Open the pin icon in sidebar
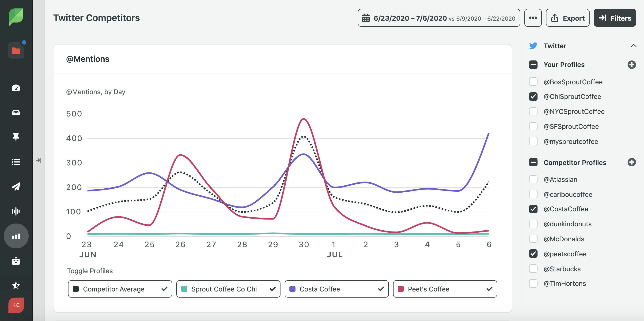Image resolution: width=644 pixels, height=321 pixels. pyautogui.click(x=16, y=137)
